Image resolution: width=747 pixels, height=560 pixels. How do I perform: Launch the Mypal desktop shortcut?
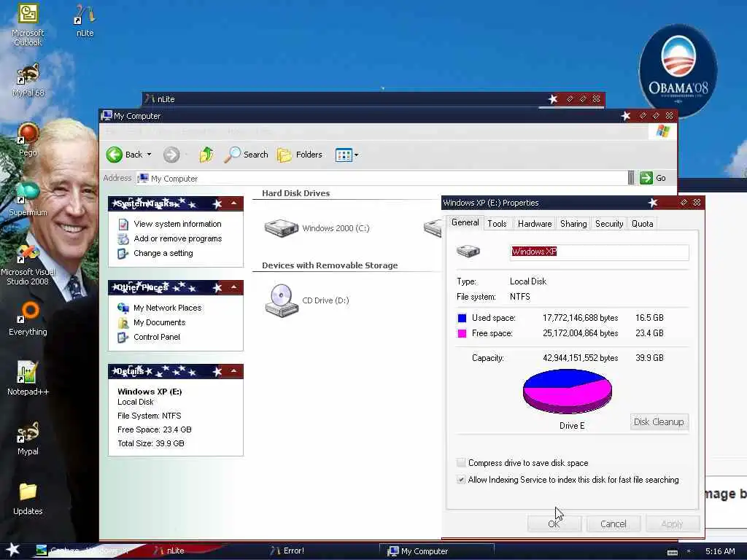(x=28, y=438)
